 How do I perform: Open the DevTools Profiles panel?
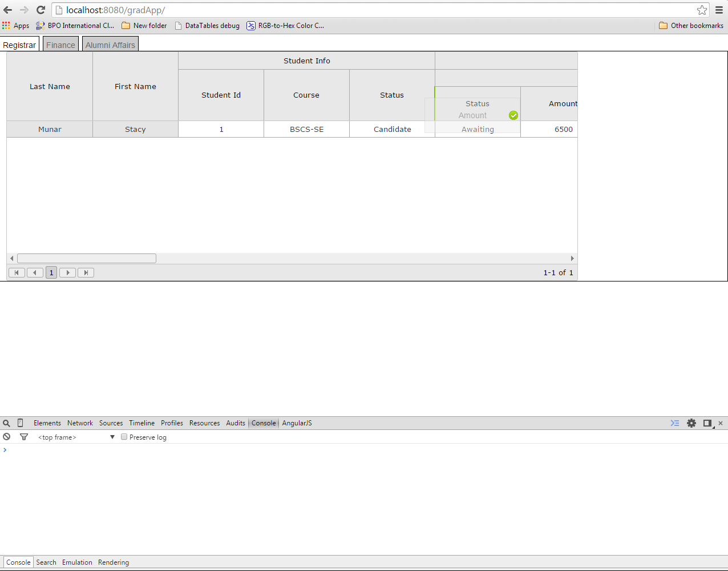pyautogui.click(x=172, y=423)
